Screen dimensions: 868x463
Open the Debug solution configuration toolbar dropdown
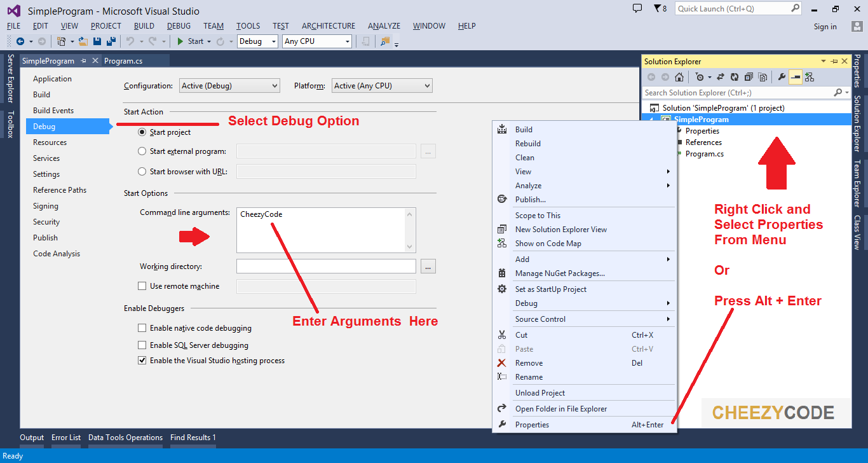(257, 41)
